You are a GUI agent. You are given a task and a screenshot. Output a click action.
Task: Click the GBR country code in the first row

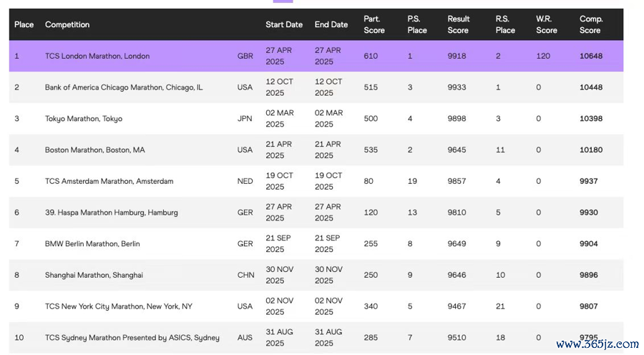click(x=245, y=56)
